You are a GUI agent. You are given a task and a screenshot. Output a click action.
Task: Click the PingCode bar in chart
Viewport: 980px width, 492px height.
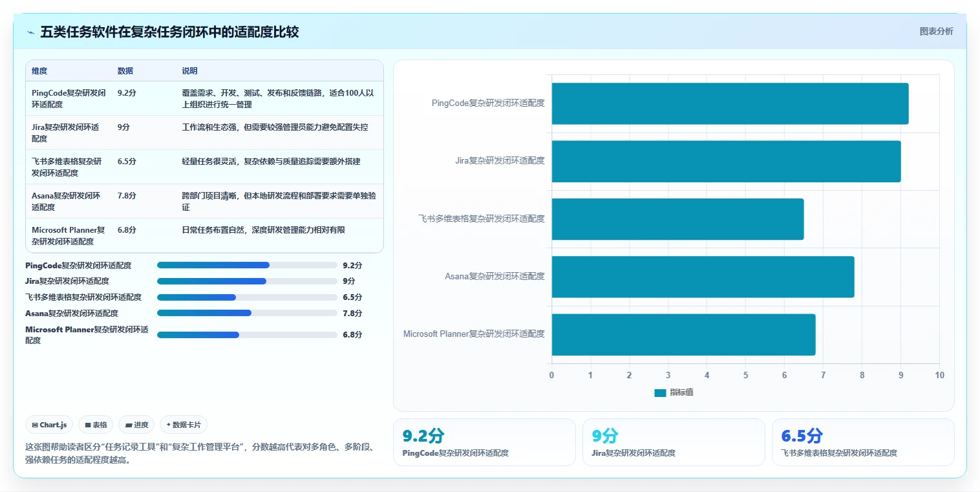pyautogui.click(x=730, y=103)
